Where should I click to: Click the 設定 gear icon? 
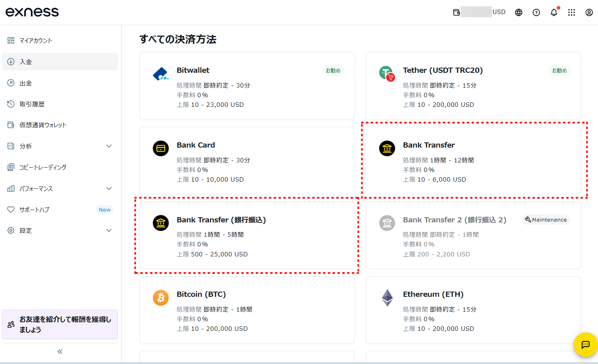pyautogui.click(x=11, y=230)
